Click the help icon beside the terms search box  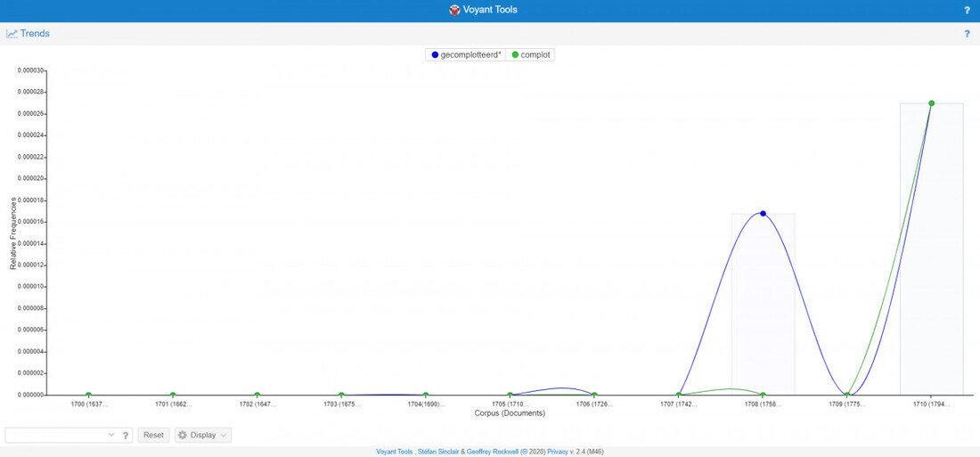pyautogui.click(x=125, y=435)
